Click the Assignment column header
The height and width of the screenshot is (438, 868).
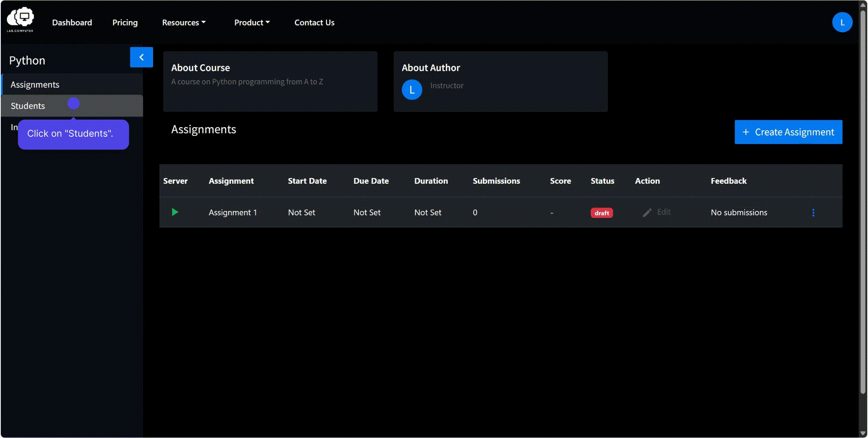pos(231,181)
